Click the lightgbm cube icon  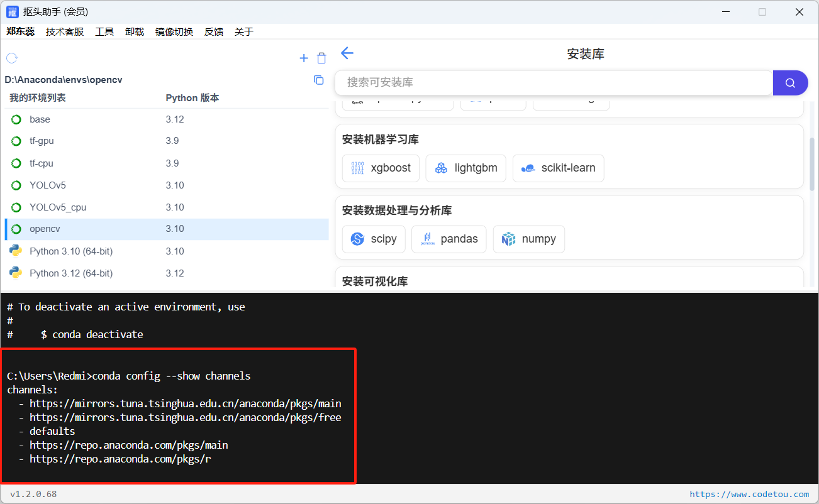[x=441, y=168]
